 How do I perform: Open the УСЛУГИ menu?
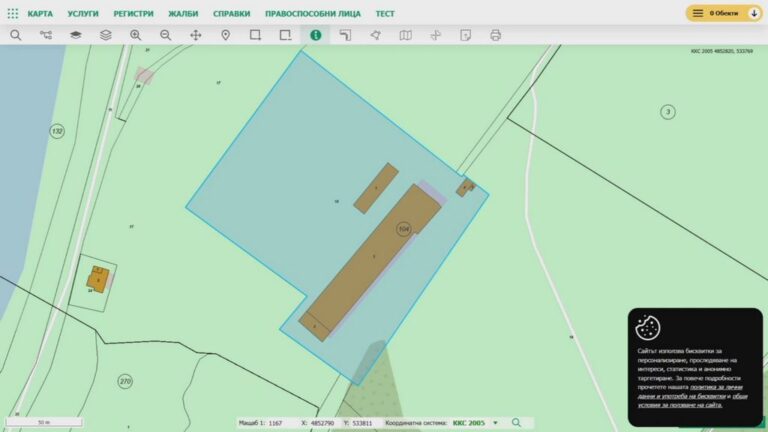tap(83, 14)
